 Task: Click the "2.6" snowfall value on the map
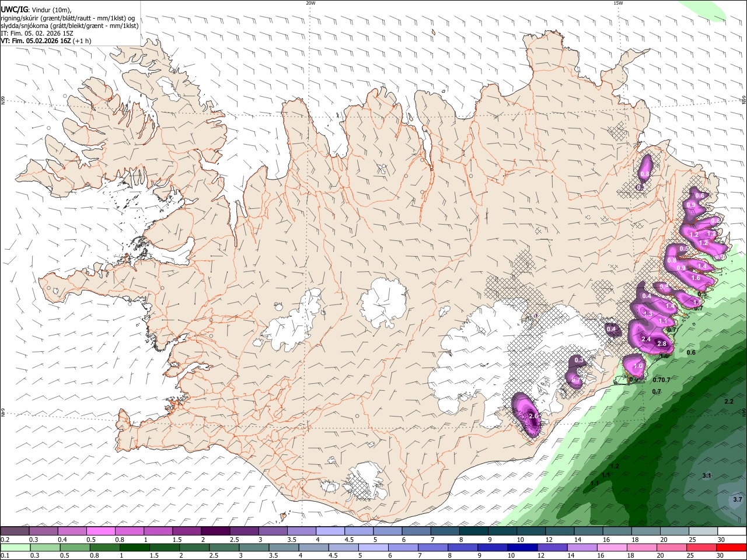pyautogui.click(x=533, y=416)
